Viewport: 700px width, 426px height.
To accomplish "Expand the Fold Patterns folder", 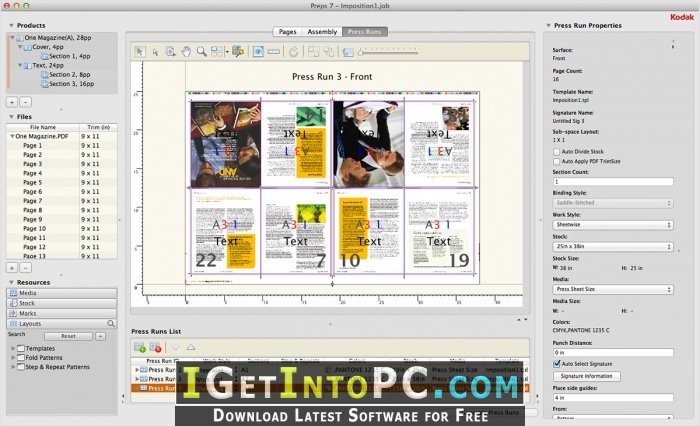I will 13,358.
